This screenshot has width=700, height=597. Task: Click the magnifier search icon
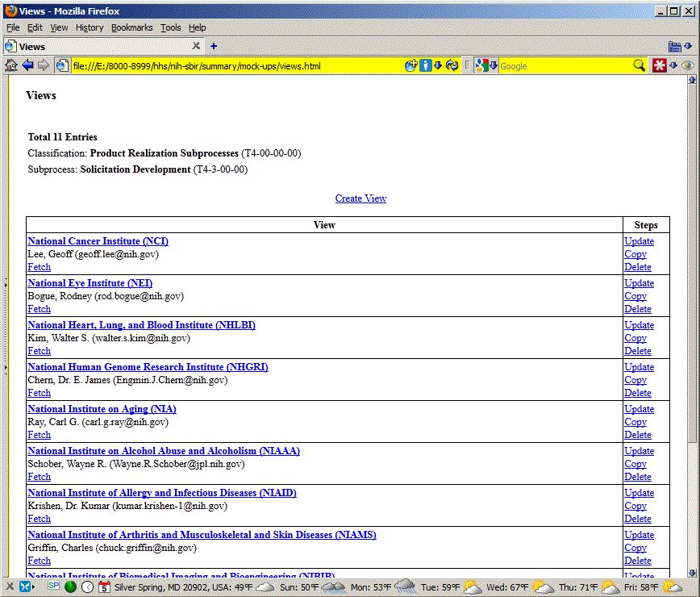tap(640, 65)
